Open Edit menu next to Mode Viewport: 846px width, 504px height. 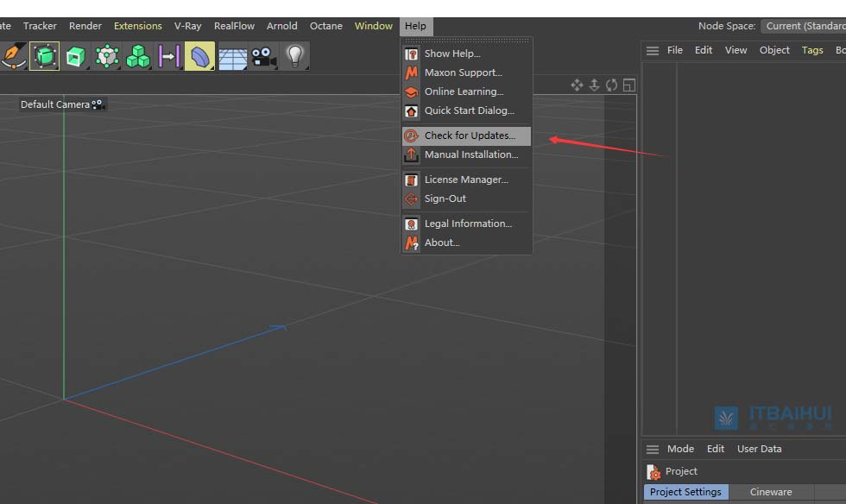716,449
